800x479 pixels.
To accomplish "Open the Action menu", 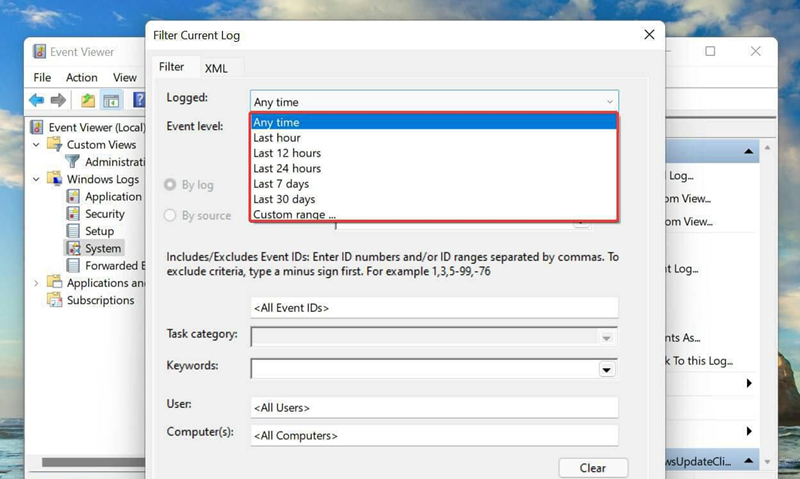I will (x=82, y=77).
